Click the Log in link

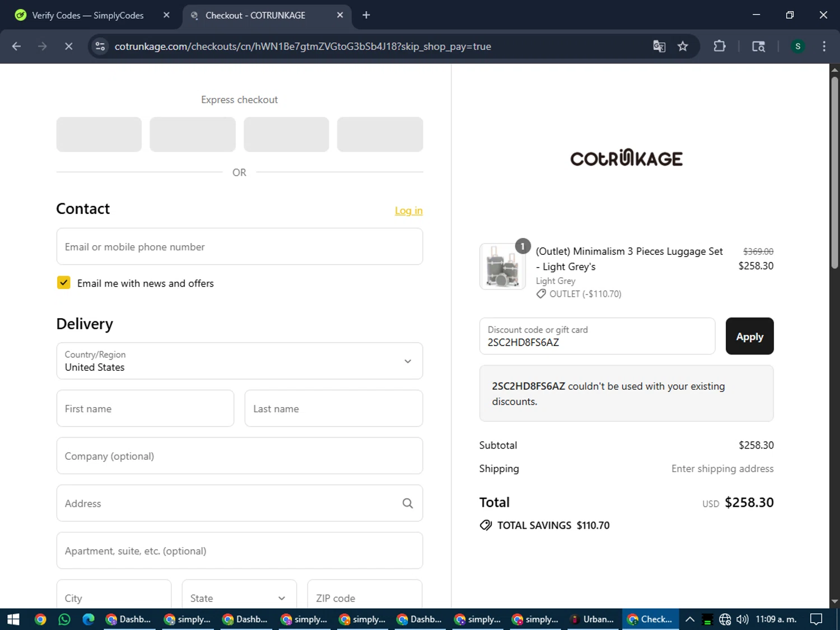409,211
